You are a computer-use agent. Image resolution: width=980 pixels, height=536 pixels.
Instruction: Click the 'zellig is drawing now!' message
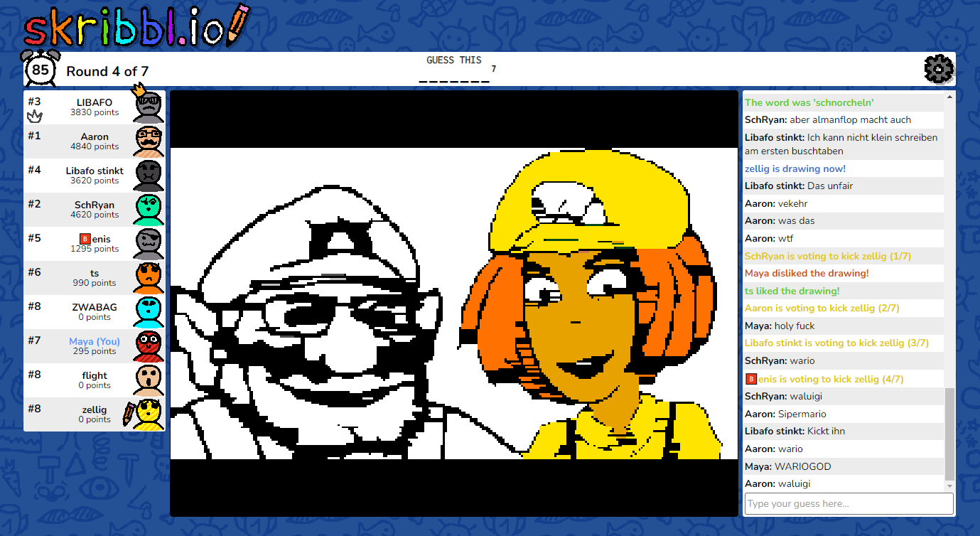coord(795,168)
